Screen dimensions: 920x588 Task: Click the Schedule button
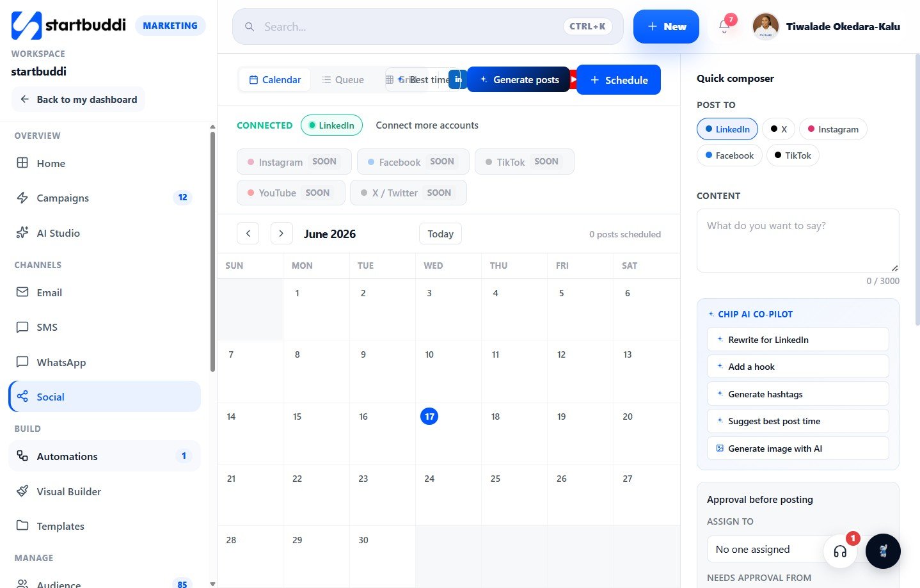pyautogui.click(x=619, y=80)
